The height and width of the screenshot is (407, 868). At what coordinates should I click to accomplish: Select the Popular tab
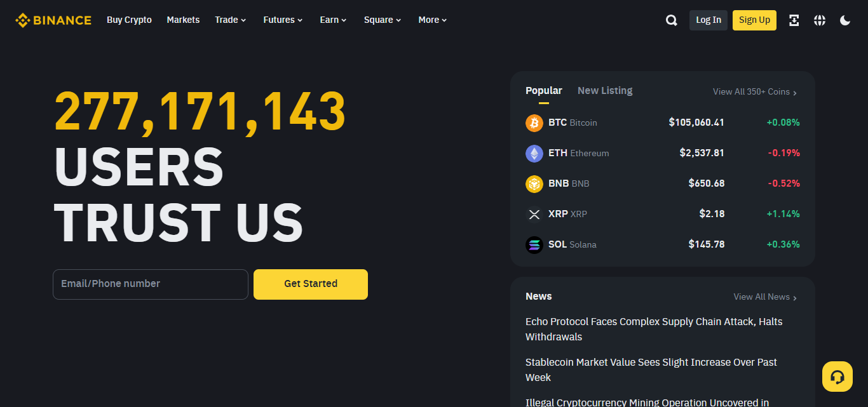(x=544, y=91)
